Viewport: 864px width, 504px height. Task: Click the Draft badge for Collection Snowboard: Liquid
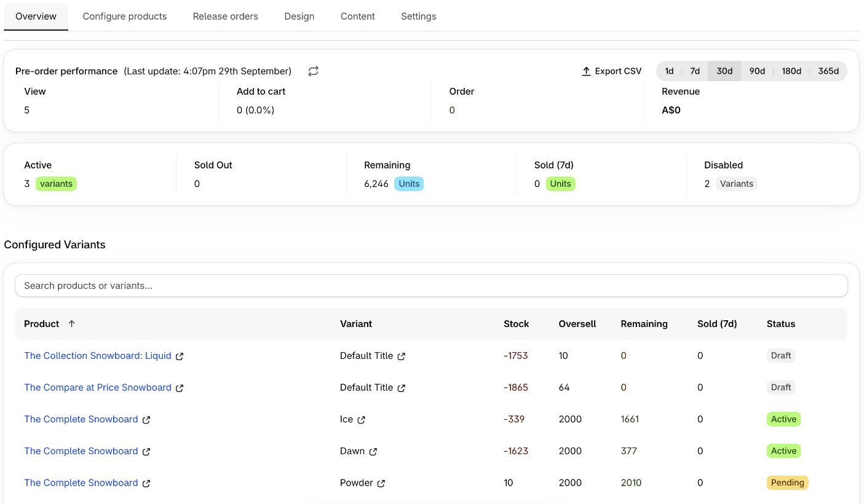pyautogui.click(x=781, y=355)
